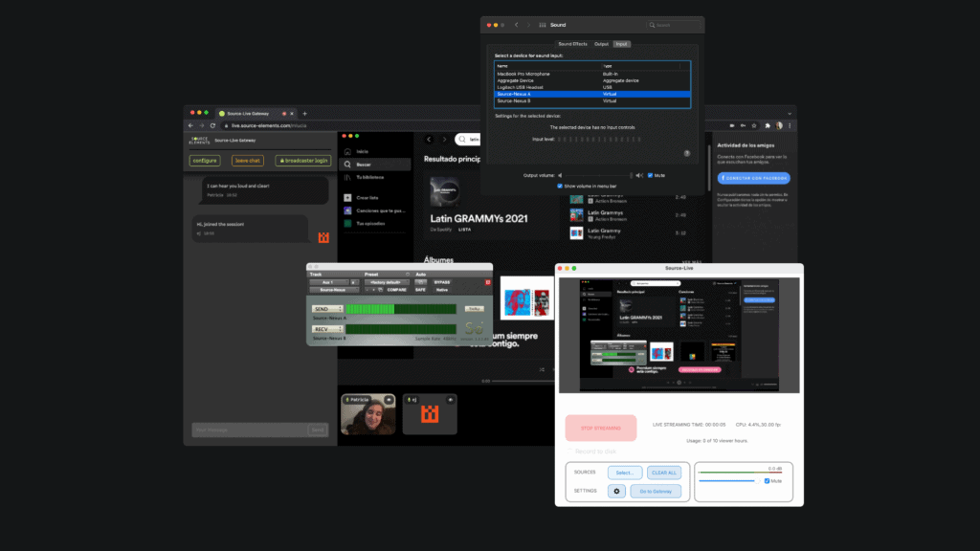Go to Spotify Inicio home icon
The image size is (980, 551).
347,152
